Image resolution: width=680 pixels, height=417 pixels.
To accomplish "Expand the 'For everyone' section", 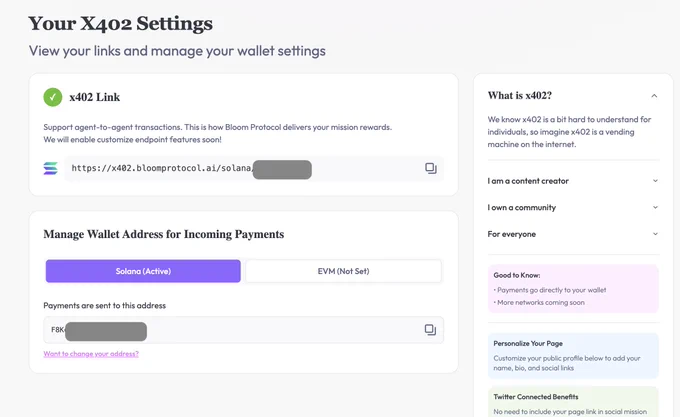I will [573, 234].
